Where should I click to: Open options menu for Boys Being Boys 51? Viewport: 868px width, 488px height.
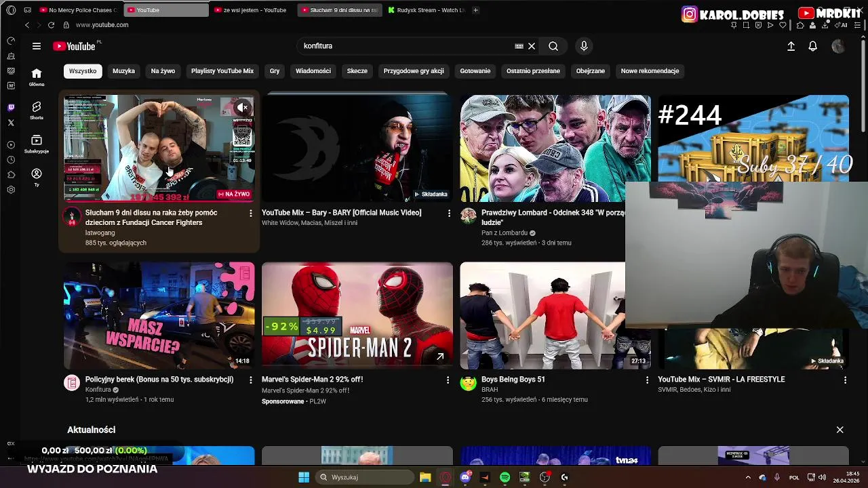coord(646,380)
